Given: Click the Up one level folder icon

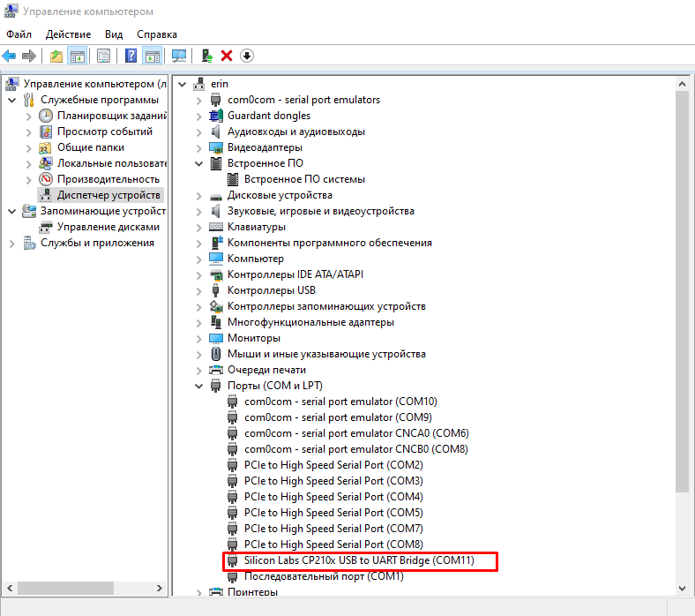Looking at the screenshot, I should 56,56.
